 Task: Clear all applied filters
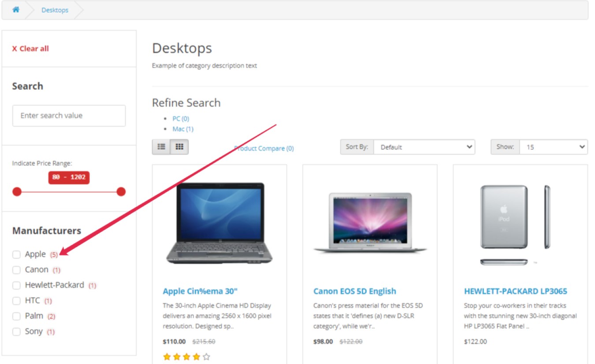coord(30,48)
